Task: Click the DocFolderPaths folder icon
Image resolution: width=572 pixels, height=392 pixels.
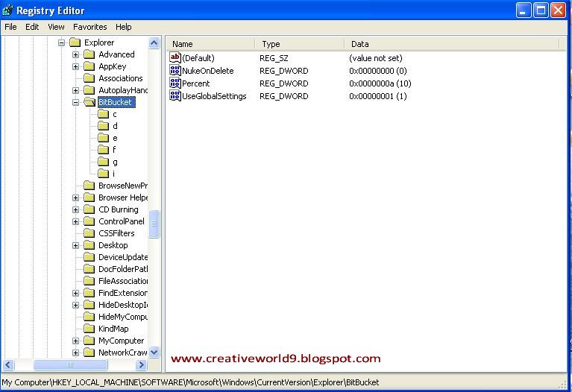Action: [x=89, y=269]
